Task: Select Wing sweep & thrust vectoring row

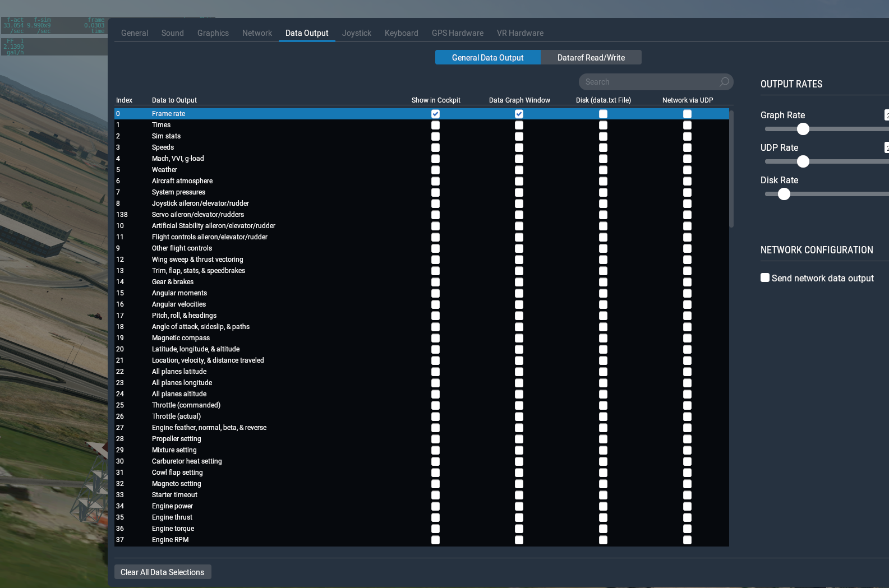Action: coord(422,260)
